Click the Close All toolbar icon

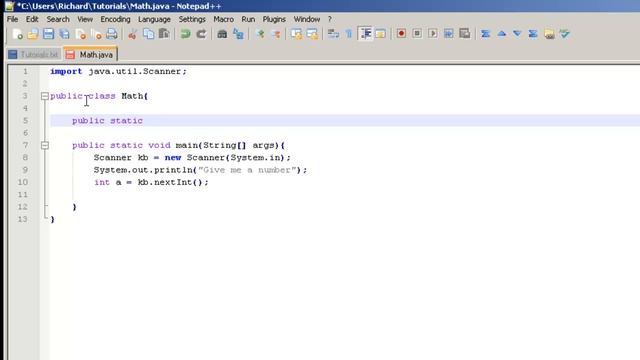click(96, 34)
